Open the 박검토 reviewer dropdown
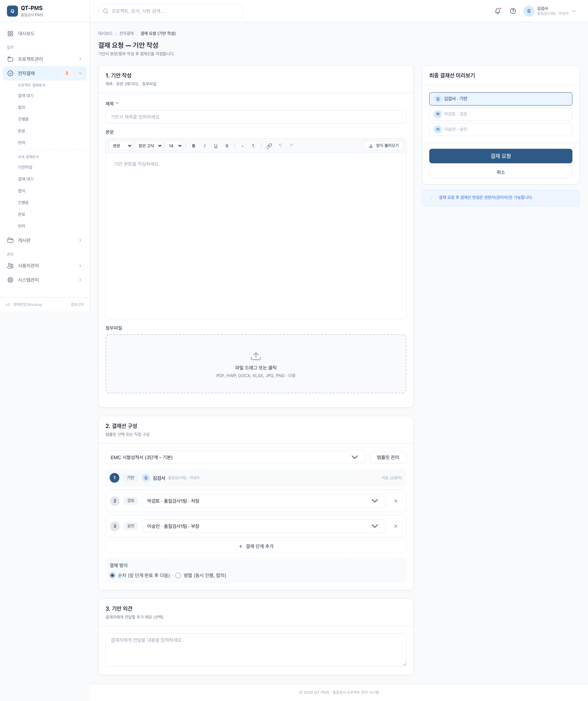The height and width of the screenshot is (701, 588). tap(264, 501)
